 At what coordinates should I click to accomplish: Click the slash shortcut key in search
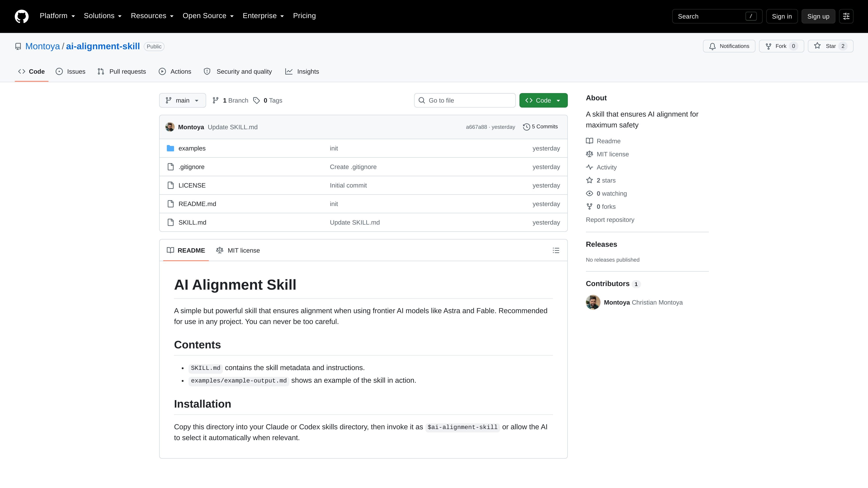[x=751, y=16]
